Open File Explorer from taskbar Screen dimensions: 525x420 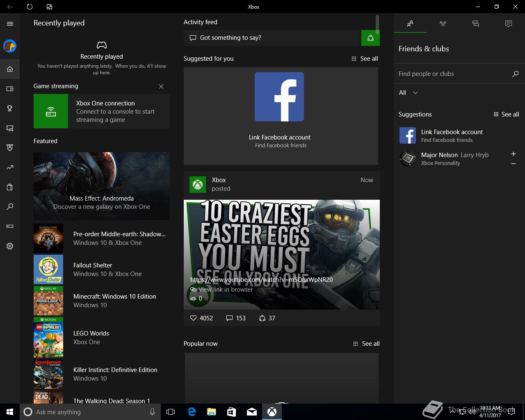[x=211, y=412]
